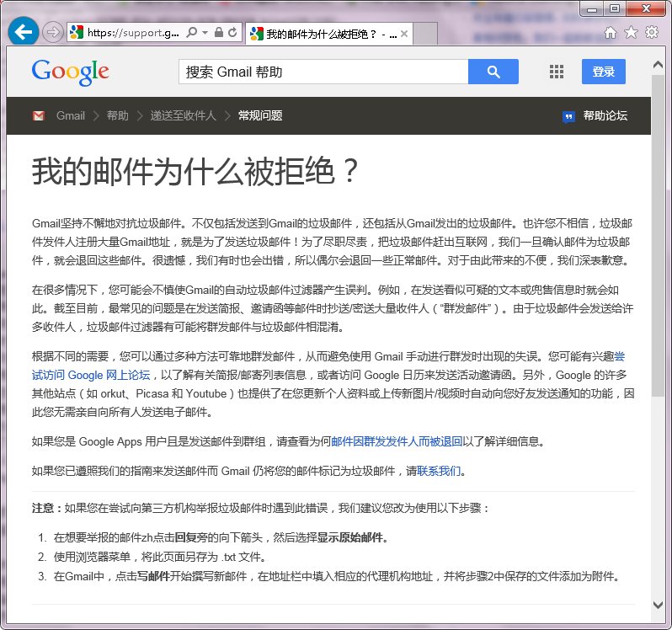This screenshot has height=630, width=672.
Task: Click the lock security icon in address bar
Action: [219, 32]
